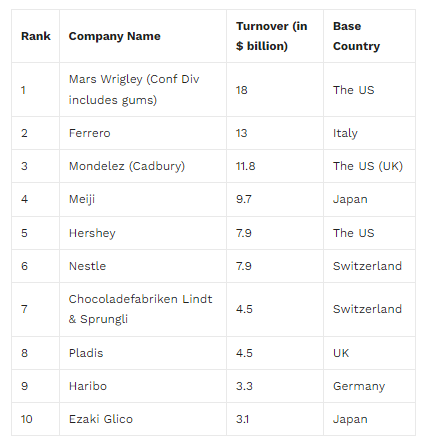
Task: Select the Nestle company cell
Action: pyautogui.click(x=87, y=266)
